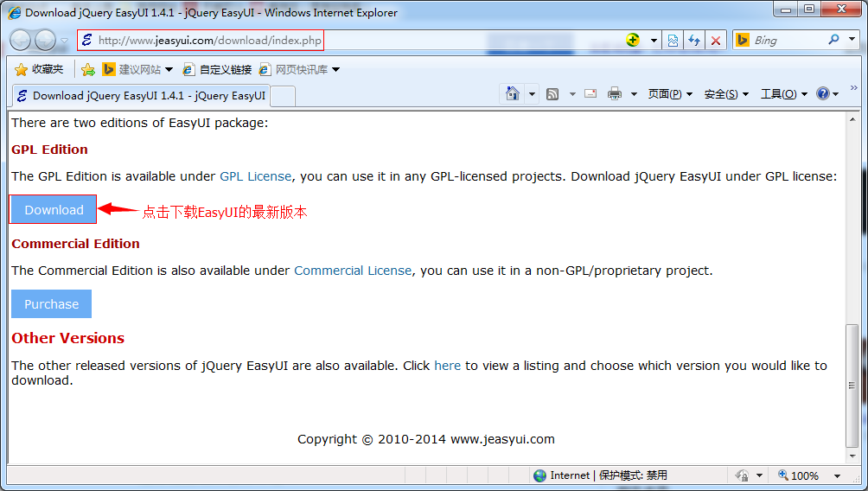Click the 'Other Versions' heading text
This screenshot has width=868, height=491.
(x=67, y=338)
